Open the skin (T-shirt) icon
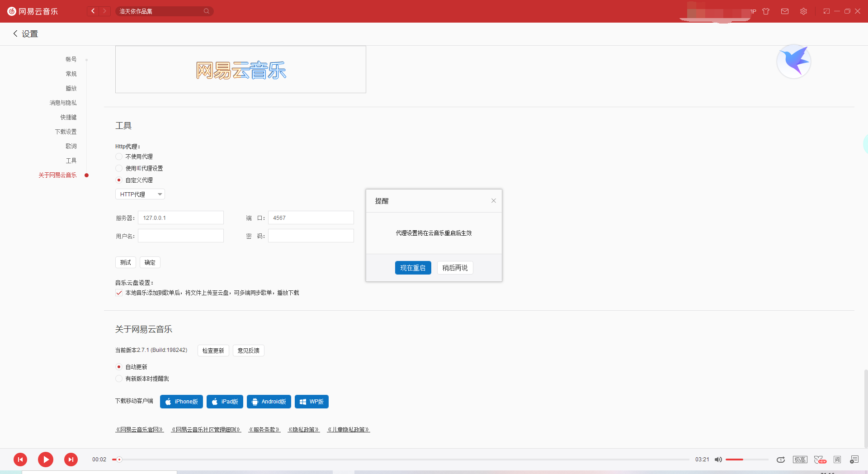This screenshot has height=474, width=868. 766,11
